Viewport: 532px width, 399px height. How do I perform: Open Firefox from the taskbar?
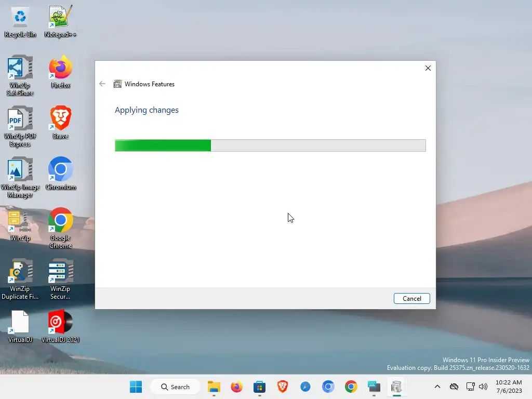[x=236, y=387]
